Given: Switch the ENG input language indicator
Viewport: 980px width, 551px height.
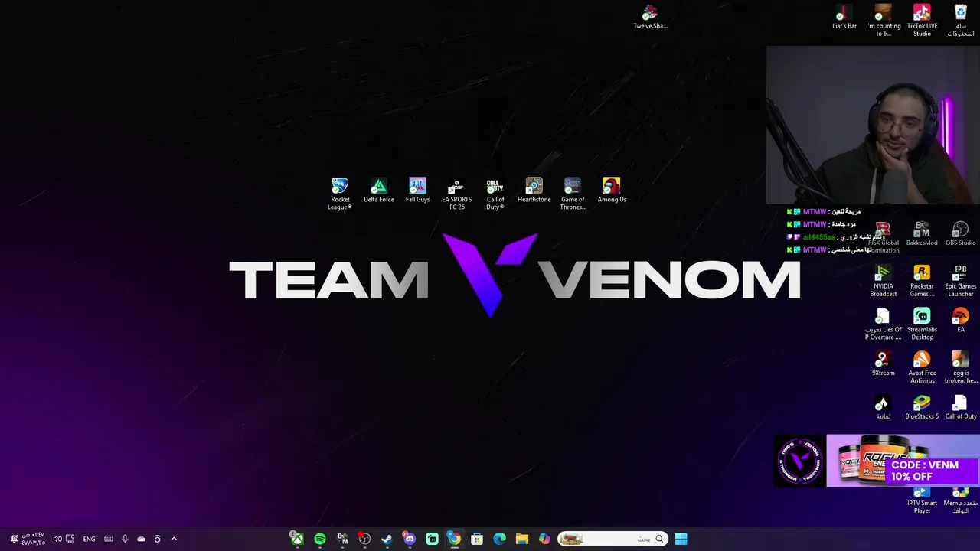Looking at the screenshot, I should pos(89,539).
